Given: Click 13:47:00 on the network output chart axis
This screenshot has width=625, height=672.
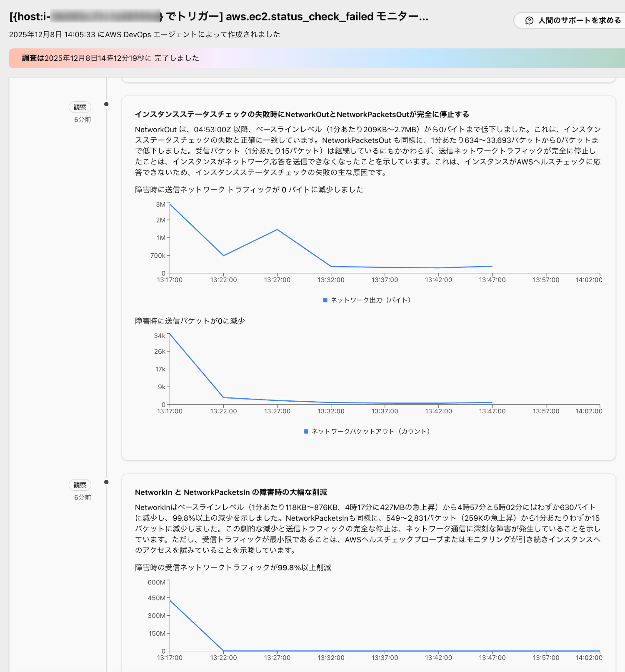Looking at the screenshot, I should click(492, 280).
